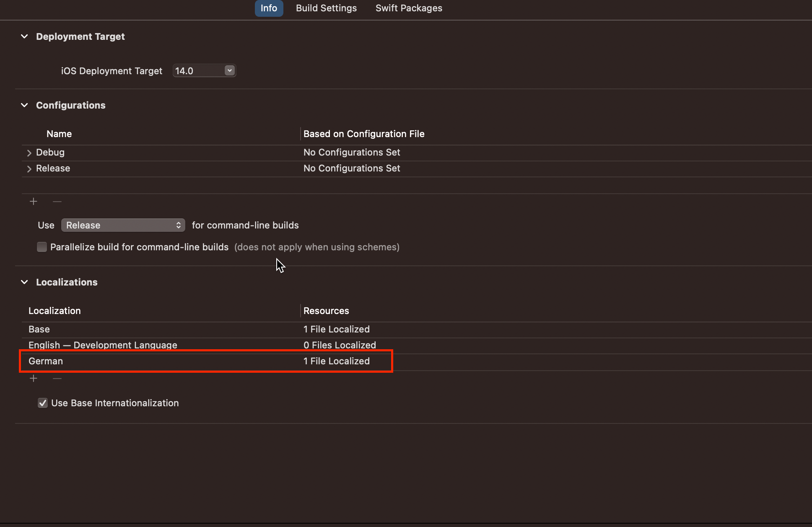Remove localization with minus icon
The width and height of the screenshot is (812, 527).
point(57,379)
